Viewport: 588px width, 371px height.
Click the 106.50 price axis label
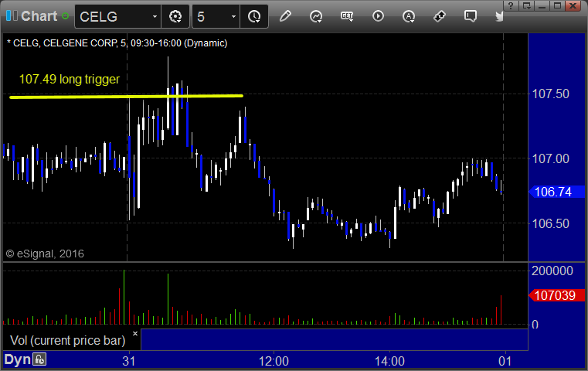point(550,223)
